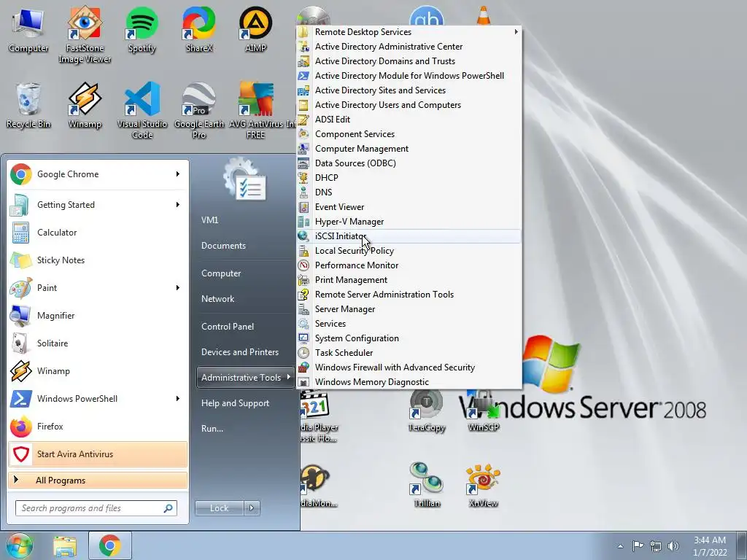Launch XnView desktop shortcut
This screenshot has height=560, width=747.
click(483, 485)
